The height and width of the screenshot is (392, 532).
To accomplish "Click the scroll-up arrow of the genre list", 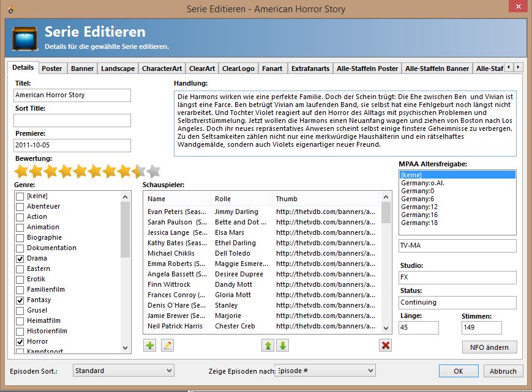I will pos(126,197).
